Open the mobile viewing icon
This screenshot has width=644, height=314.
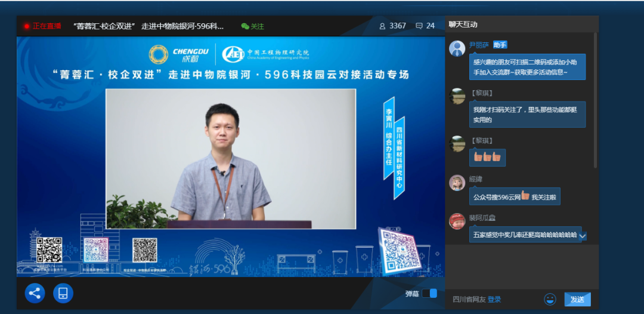point(63,294)
